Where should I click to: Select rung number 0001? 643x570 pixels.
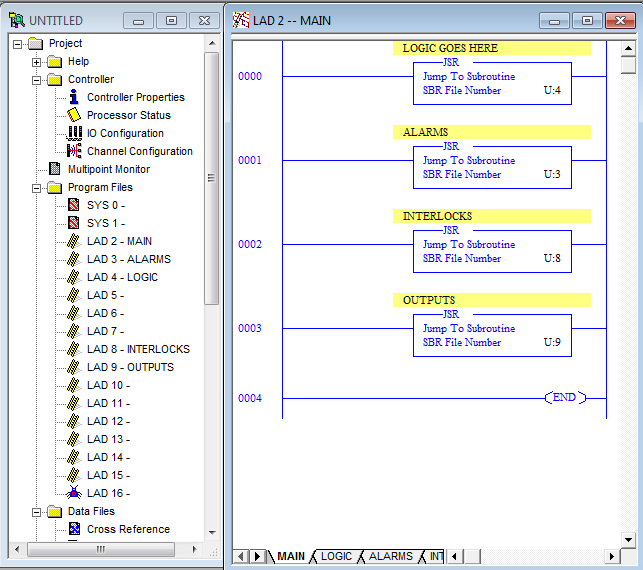(x=250, y=160)
